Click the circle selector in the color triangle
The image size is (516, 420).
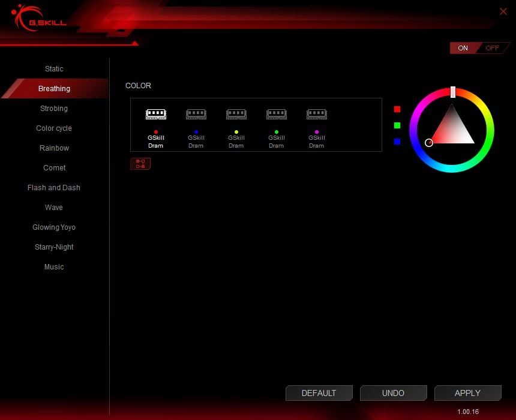pyautogui.click(x=429, y=143)
